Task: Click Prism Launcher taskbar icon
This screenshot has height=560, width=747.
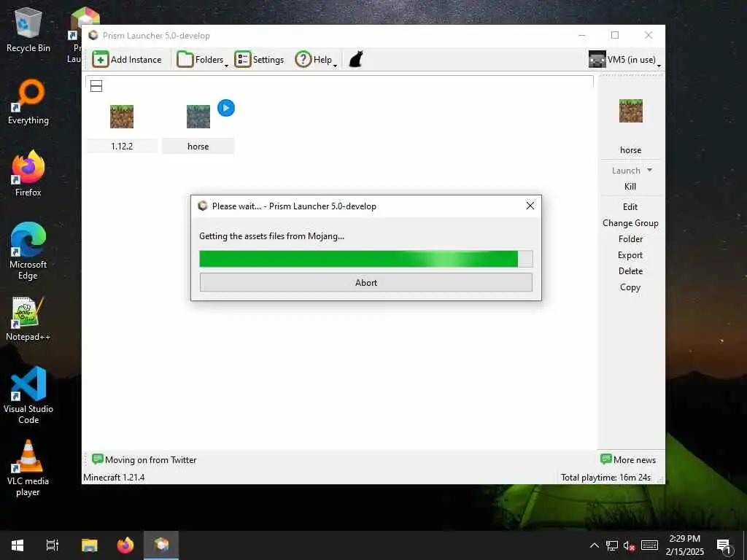Action: [161, 544]
